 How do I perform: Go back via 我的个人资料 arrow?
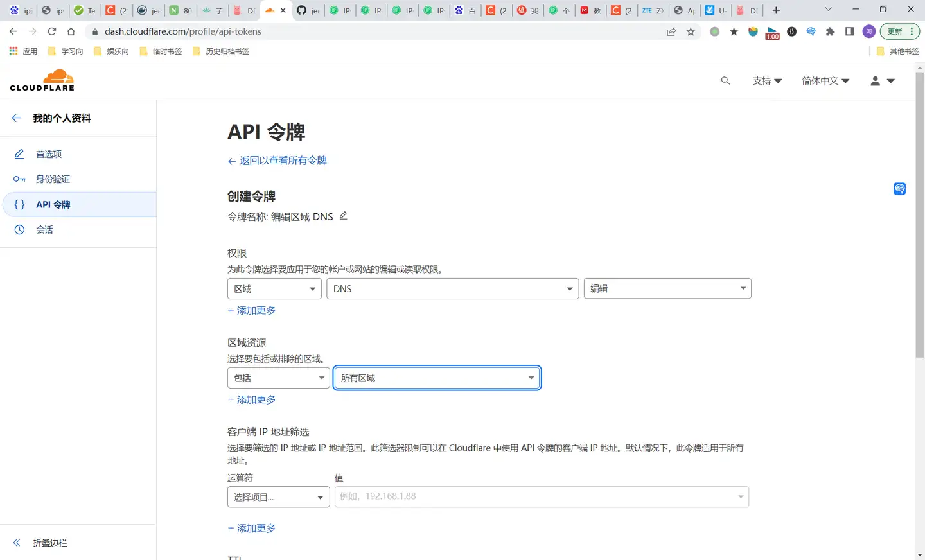pos(17,118)
